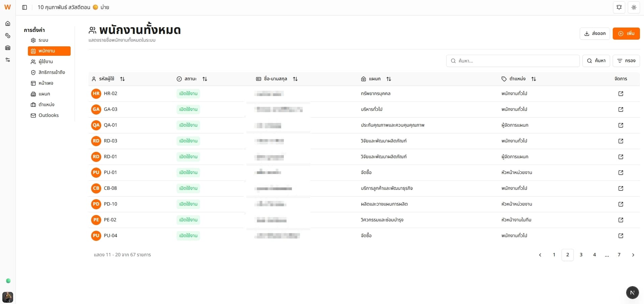Sort by the สถานะ column
This screenshot has width=644, height=304.
coord(205,79)
